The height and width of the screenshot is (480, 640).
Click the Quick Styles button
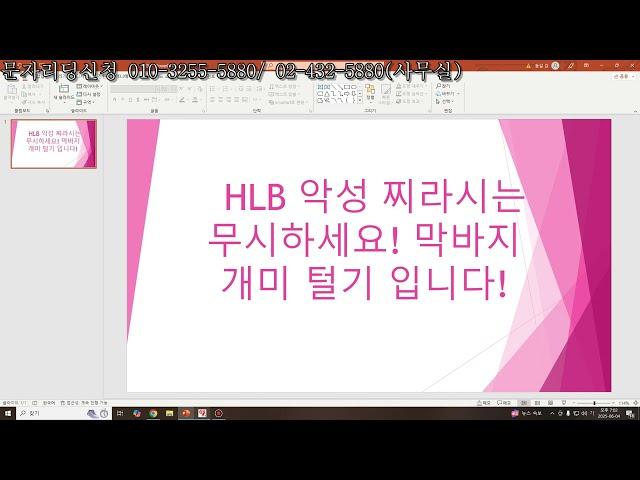click(386, 93)
